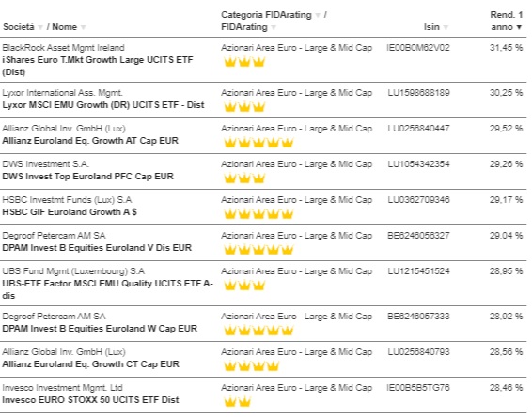Click HSBC GIF Euroland Growth crowns rating
The image size is (532, 417).
click(x=258, y=214)
